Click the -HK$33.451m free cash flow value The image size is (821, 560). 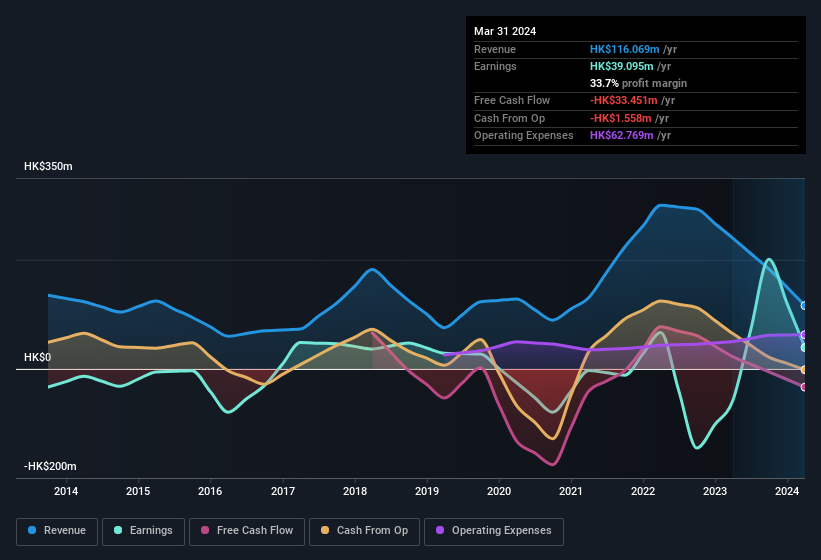click(626, 100)
